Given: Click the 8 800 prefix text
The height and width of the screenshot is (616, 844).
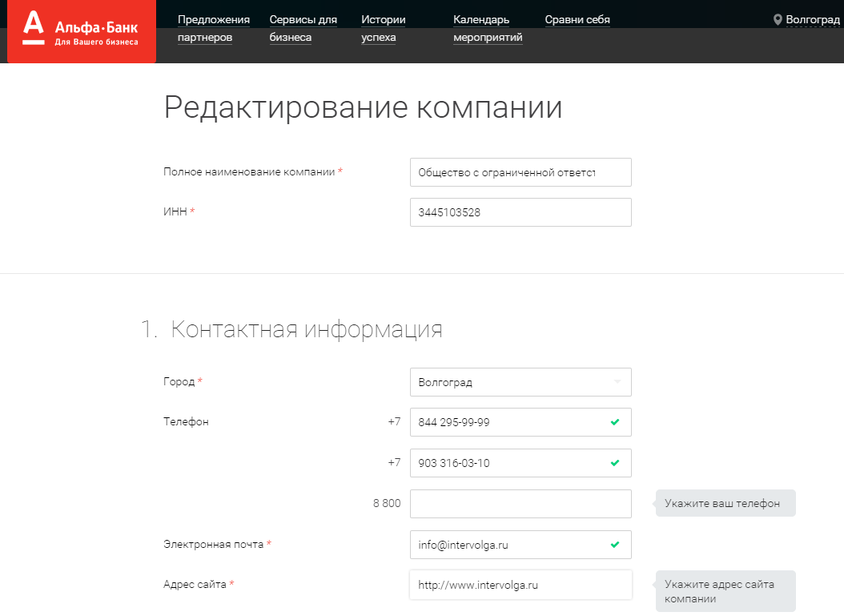Looking at the screenshot, I should point(387,503).
